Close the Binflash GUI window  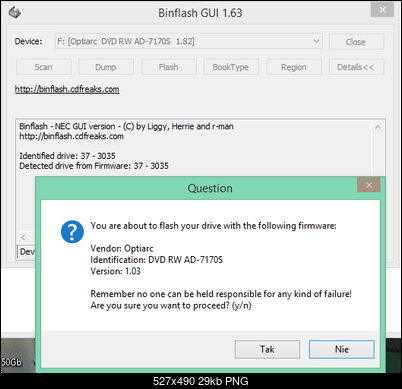pos(382,10)
